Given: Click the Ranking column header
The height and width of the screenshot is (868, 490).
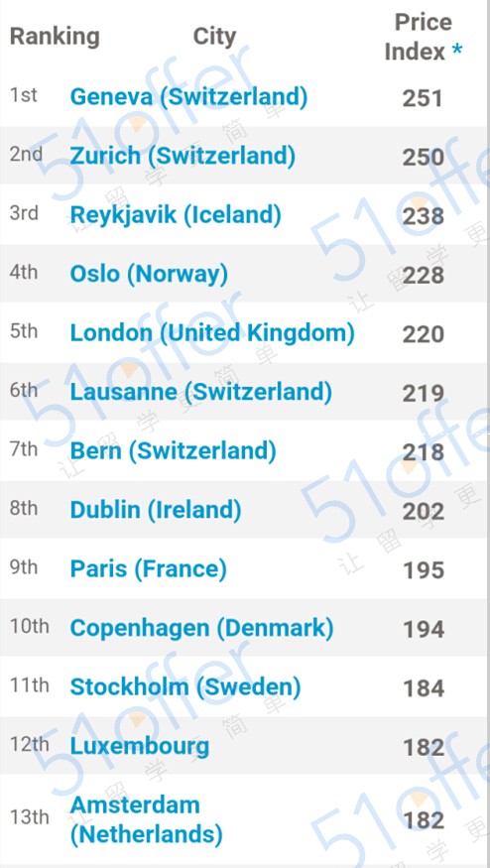Looking at the screenshot, I should (55, 37).
